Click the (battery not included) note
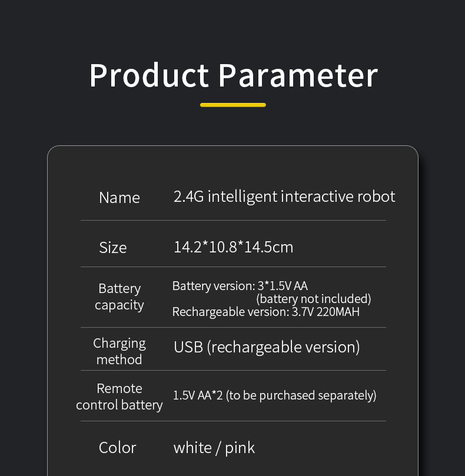Viewport: 465px width, 476px height. tap(314, 299)
